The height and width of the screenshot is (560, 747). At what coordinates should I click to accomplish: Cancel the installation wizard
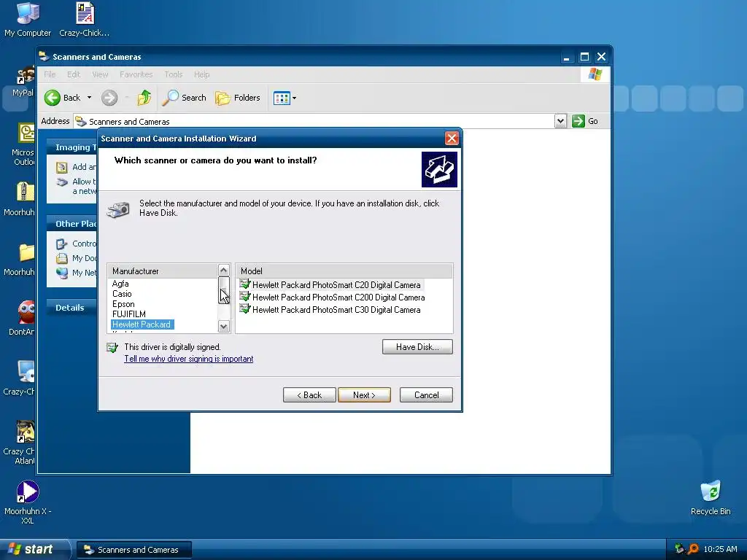pos(426,394)
